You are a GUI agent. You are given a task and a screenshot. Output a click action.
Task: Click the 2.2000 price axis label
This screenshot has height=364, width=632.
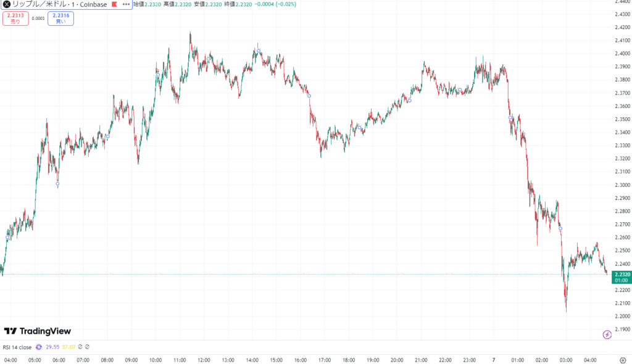[x=622, y=316]
